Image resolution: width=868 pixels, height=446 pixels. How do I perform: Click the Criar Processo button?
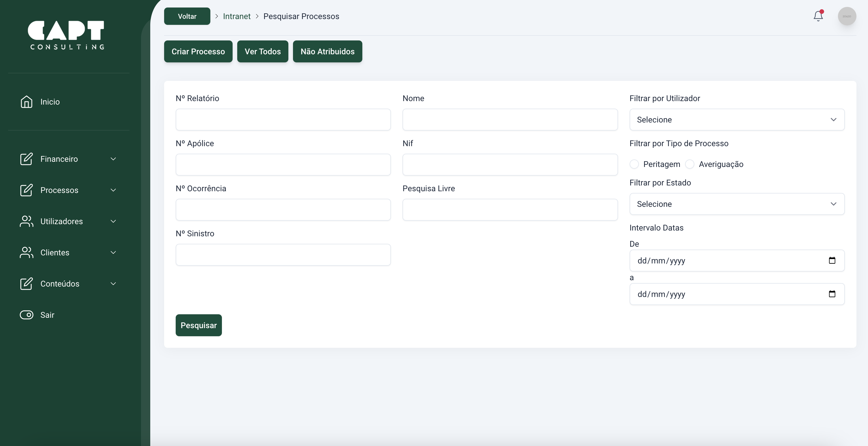click(x=198, y=51)
